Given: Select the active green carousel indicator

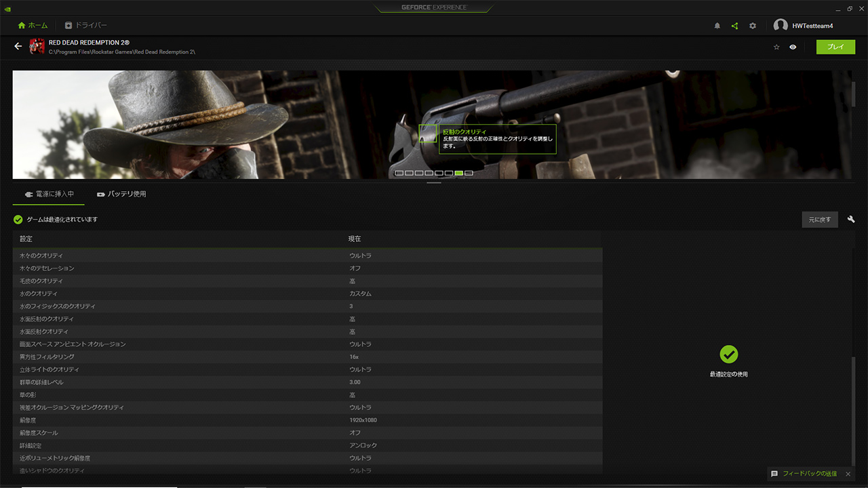Looking at the screenshot, I should click(459, 174).
